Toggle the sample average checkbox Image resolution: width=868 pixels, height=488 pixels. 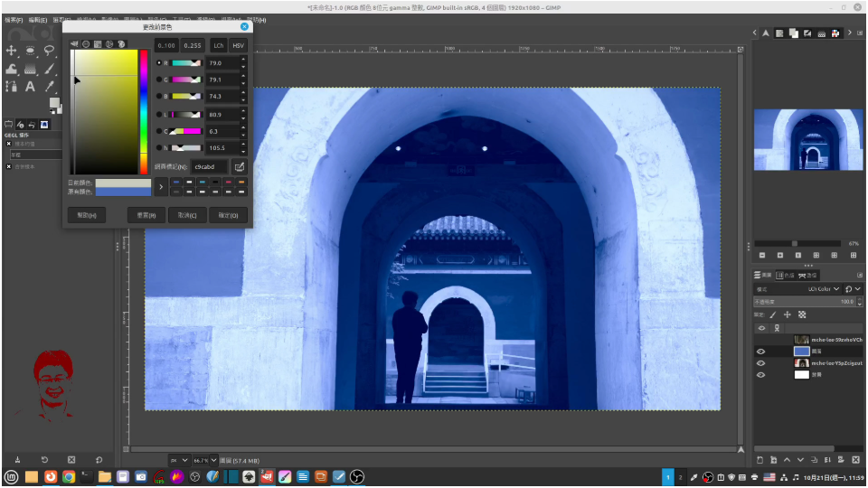pos(9,144)
